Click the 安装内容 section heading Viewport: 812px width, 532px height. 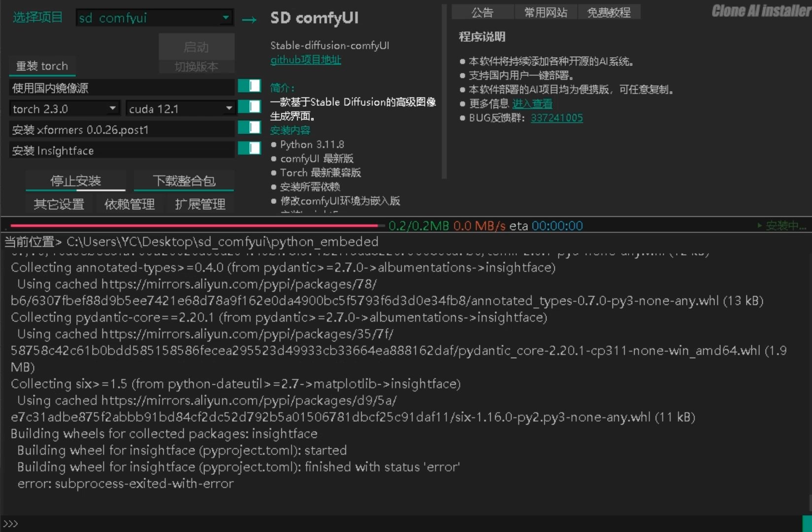click(x=290, y=130)
